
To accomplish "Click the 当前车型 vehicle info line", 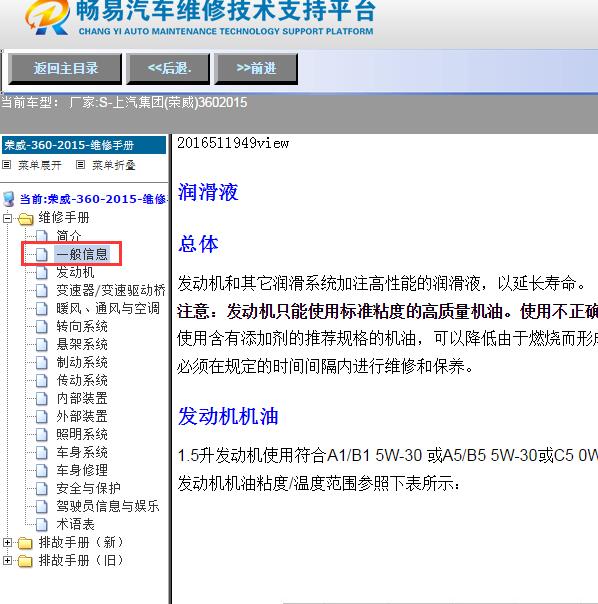I will 124,102.
